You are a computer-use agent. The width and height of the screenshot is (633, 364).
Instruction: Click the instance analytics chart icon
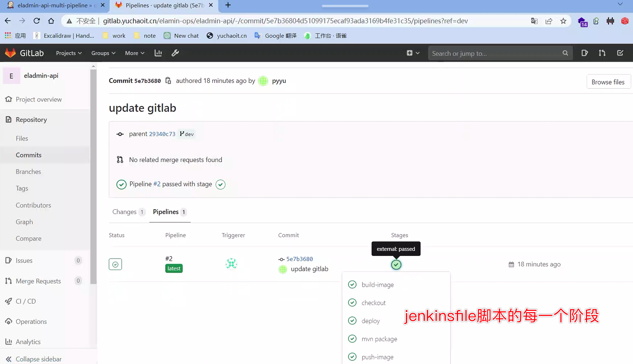(158, 53)
